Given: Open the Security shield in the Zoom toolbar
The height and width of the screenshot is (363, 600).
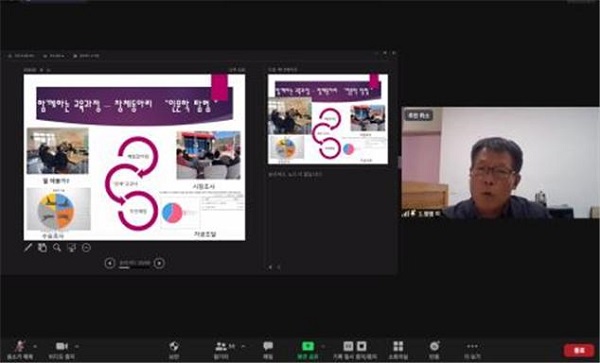Looking at the screenshot, I should point(174,350).
